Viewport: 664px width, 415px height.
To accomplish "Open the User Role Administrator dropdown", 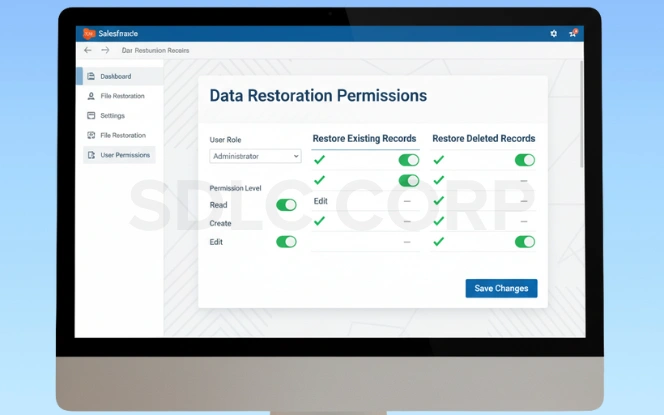I will pos(255,156).
